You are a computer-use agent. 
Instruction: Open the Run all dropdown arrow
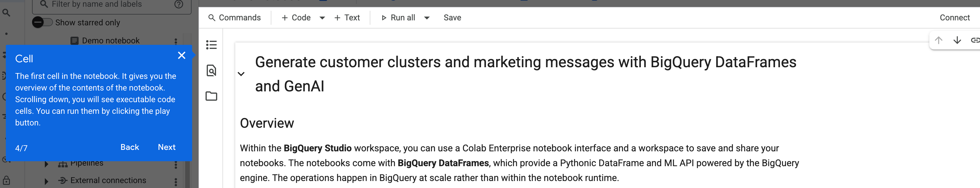click(427, 17)
